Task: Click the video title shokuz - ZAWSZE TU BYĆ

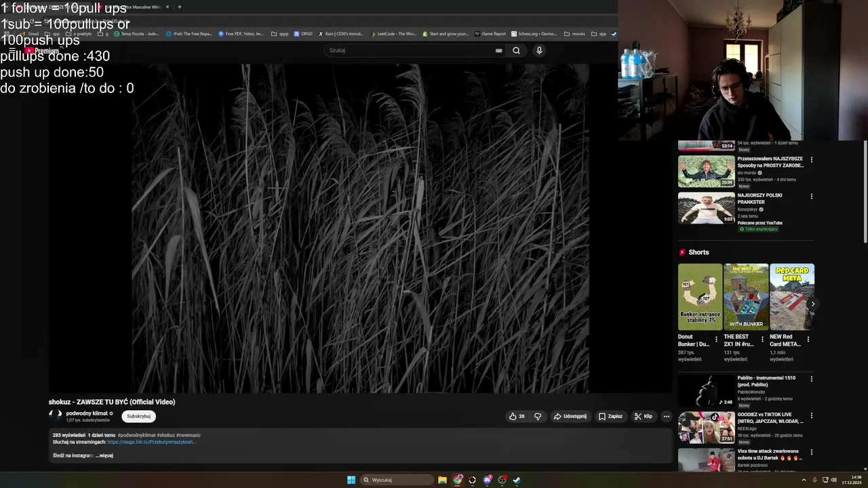Action: [x=112, y=402]
